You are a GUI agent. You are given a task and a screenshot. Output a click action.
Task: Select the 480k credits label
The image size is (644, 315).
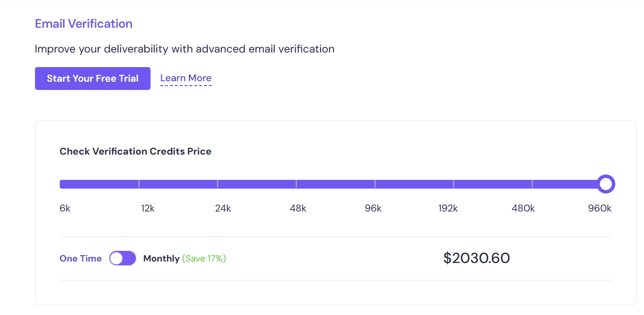(x=523, y=209)
